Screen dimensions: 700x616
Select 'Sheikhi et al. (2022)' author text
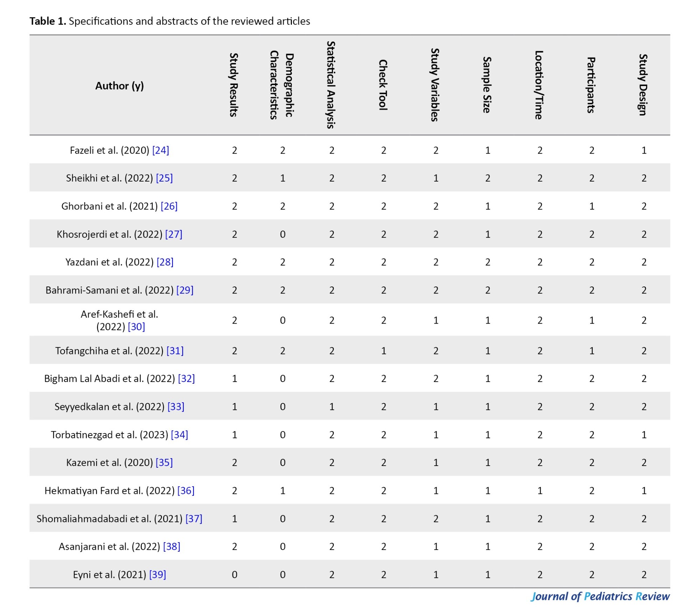[x=110, y=178]
